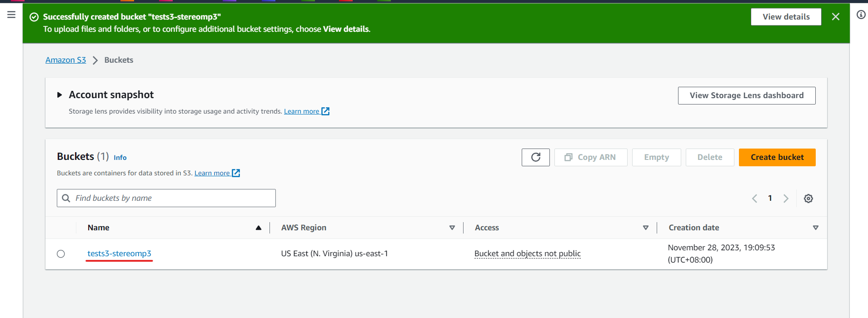The image size is (868, 318).
Task: Click Bucket and objects not public text
Action: click(x=527, y=253)
